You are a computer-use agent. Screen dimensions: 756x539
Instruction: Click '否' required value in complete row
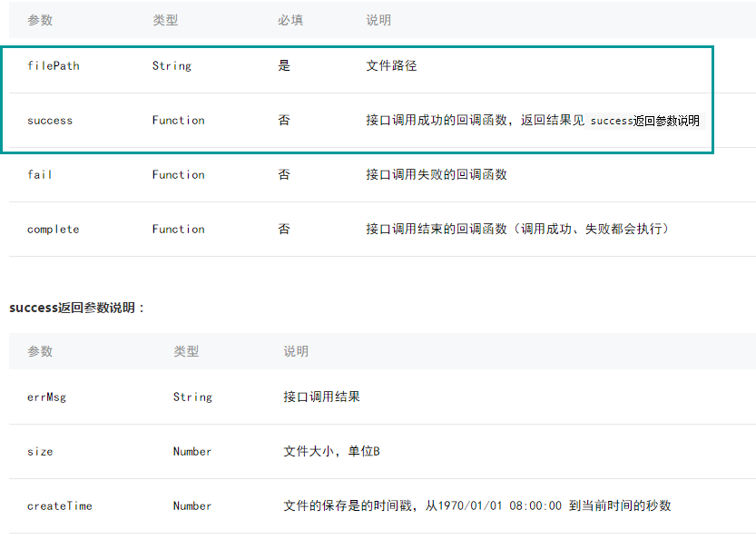click(x=284, y=229)
